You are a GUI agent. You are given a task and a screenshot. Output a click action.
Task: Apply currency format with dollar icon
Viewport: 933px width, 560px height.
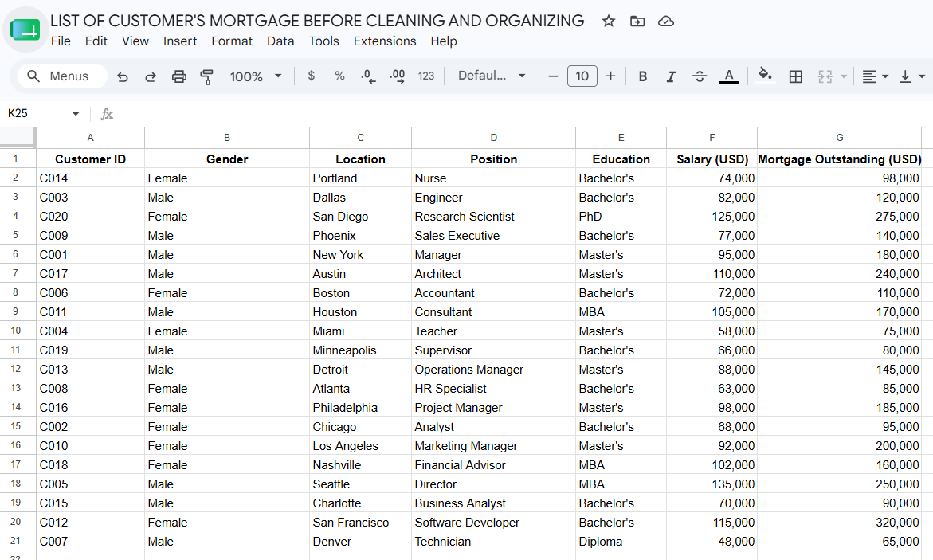point(312,76)
